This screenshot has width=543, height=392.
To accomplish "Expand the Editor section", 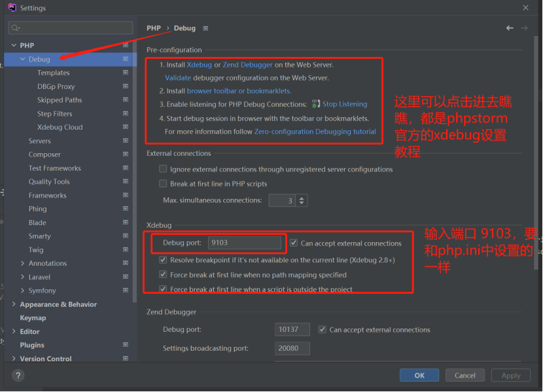I will (14, 331).
